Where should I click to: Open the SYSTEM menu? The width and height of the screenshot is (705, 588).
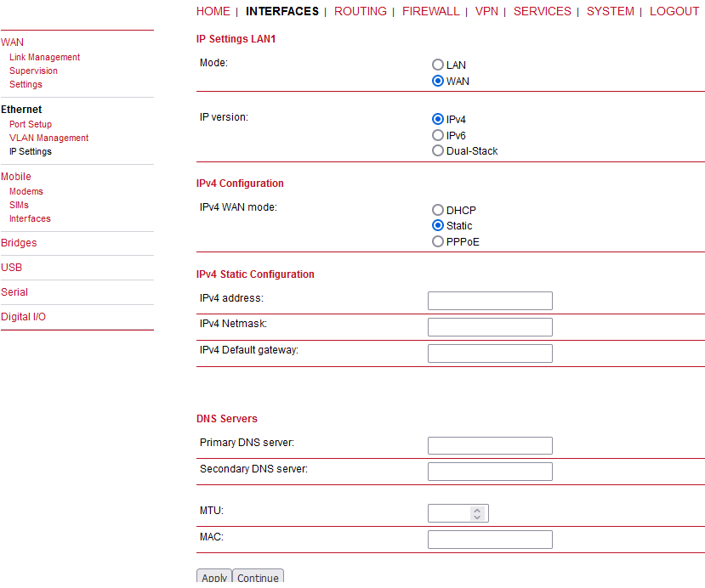click(610, 11)
